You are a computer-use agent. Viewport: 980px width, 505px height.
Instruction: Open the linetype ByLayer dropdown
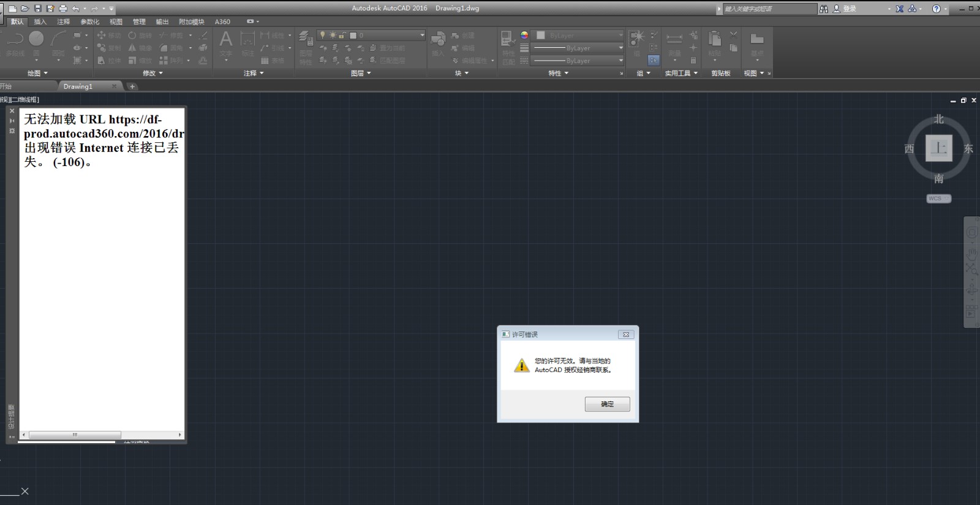577,61
